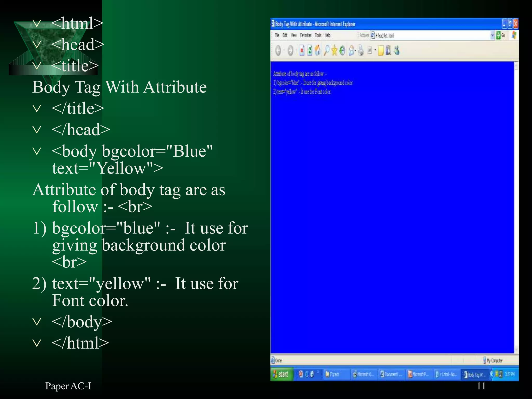The image size is (532, 399).
Task: Expand the Address bar dropdown arrow
Action: [x=492, y=35]
